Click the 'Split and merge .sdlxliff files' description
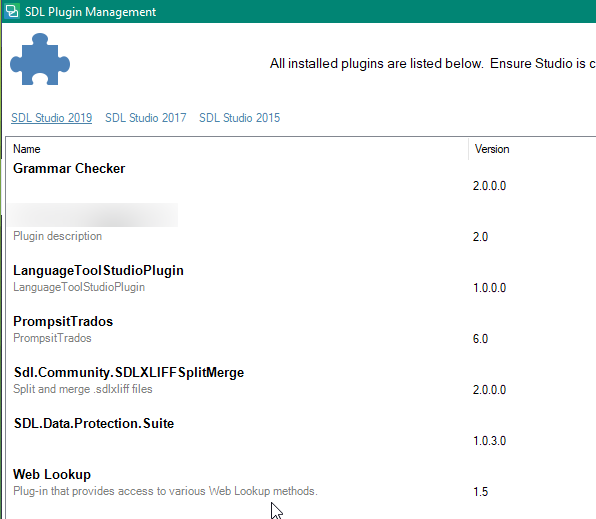Screen dimensions: 596x519 click(x=83, y=389)
